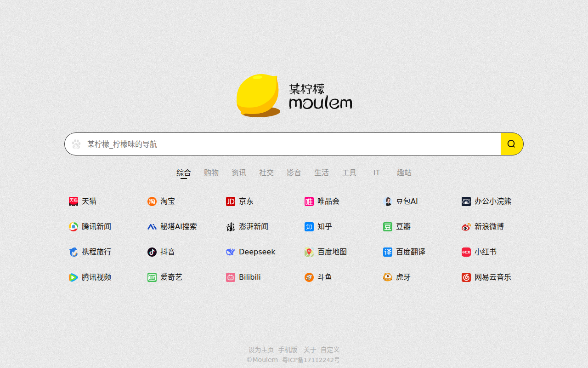Click the Deepseek whale icon
This screenshot has width=588, height=368.
point(231,252)
